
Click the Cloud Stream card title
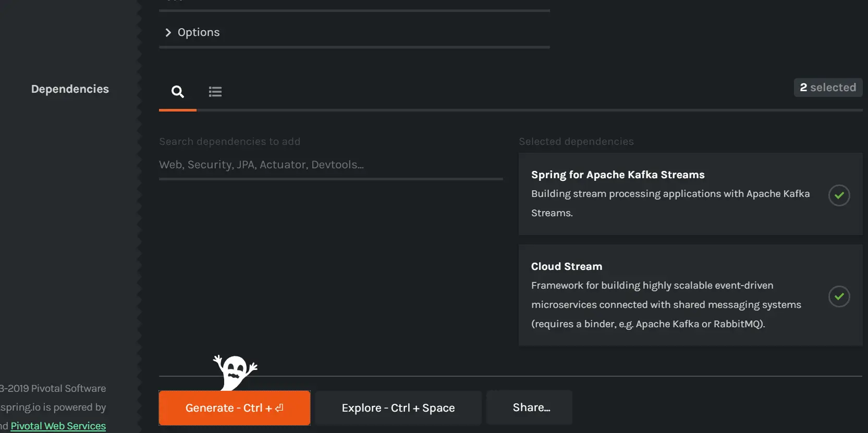pyautogui.click(x=566, y=266)
